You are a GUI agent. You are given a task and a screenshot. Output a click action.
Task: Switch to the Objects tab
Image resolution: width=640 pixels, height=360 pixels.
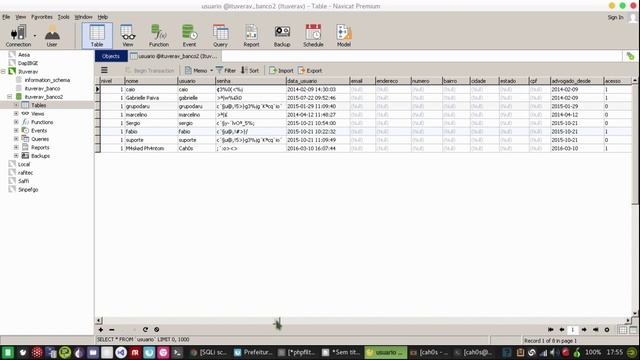[111, 56]
